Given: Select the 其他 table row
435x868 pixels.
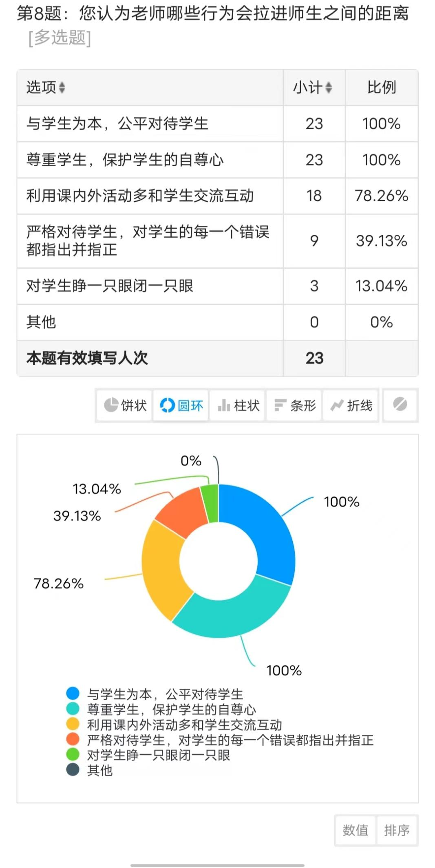Looking at the screenshot, I should coord(217,322).
